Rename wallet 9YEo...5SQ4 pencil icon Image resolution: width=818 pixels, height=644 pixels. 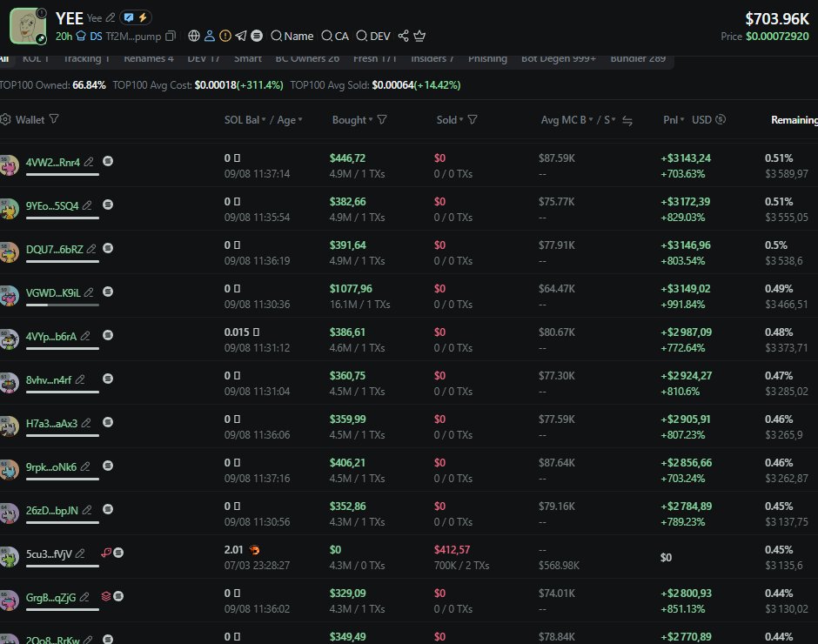click(x=87, y=205)
